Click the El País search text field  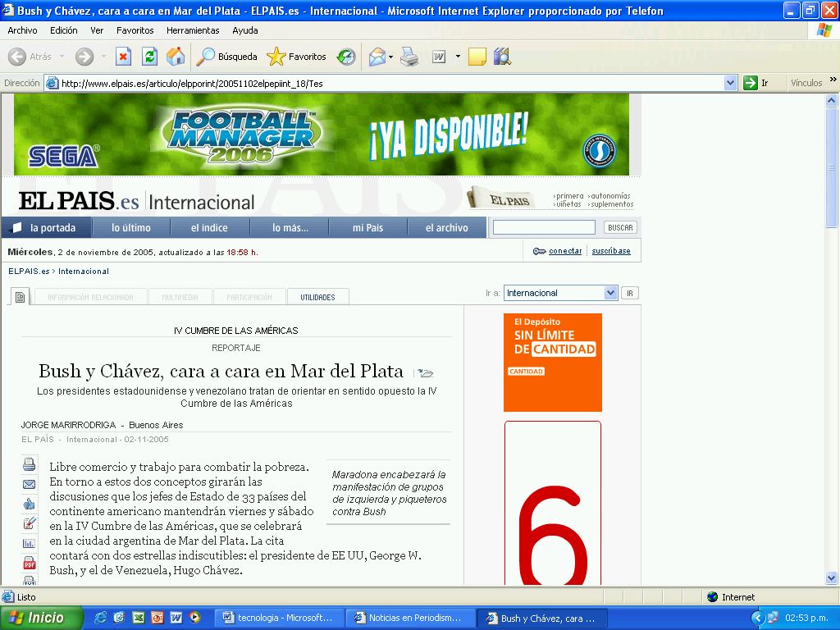[x=544, y=227]
